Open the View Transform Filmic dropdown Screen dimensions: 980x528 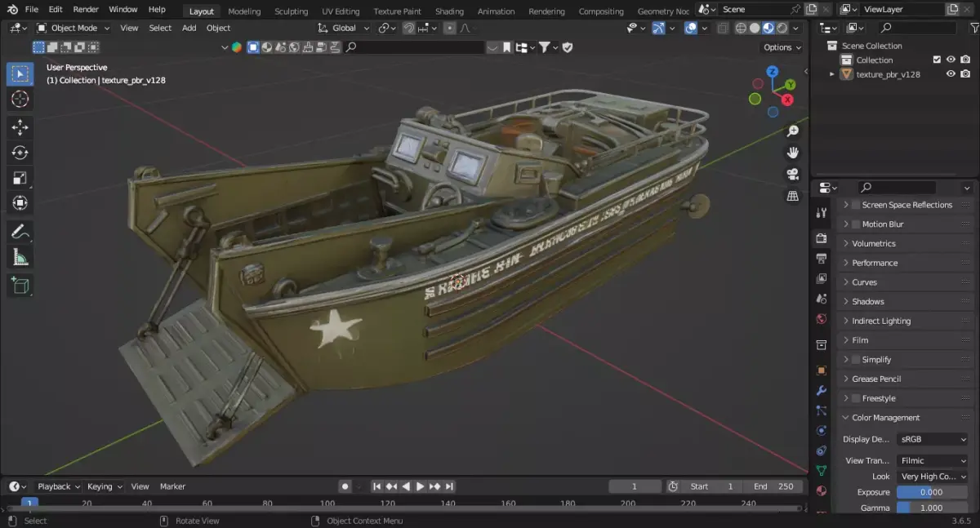point(932,460)
